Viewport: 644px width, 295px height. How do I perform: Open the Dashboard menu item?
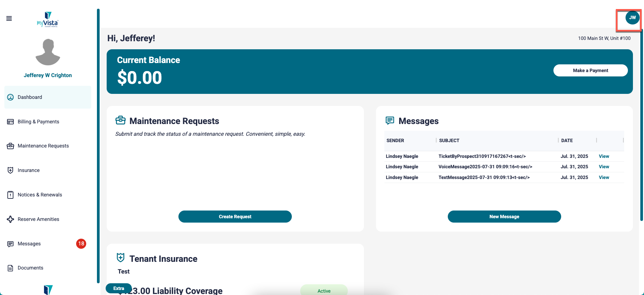48,97
